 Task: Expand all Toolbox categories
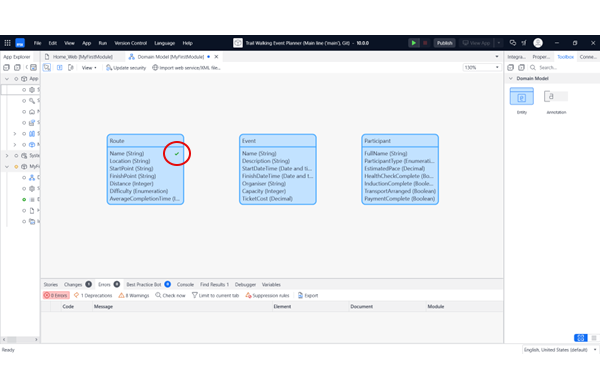(x=522, y=68)
